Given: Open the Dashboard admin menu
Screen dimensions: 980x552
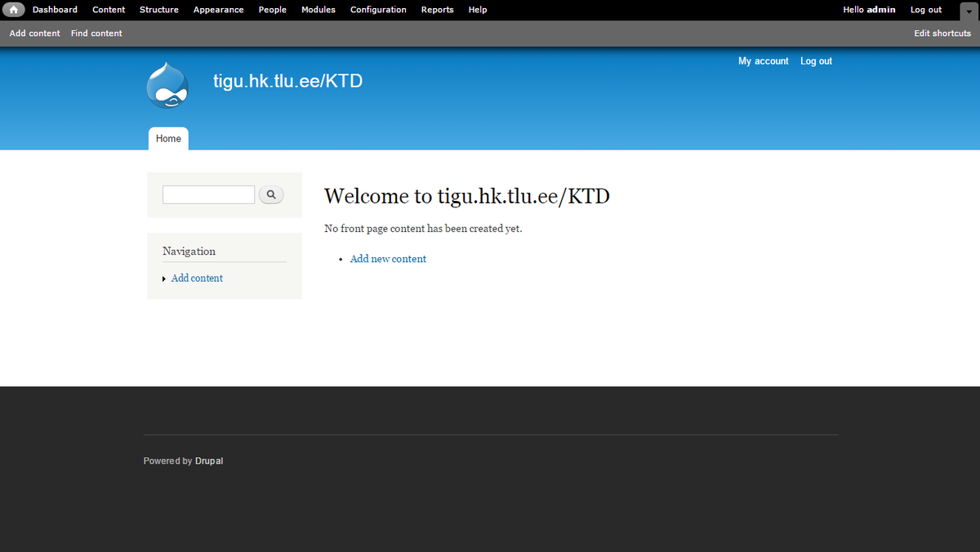Looking at the screenshot, I should point(55,9).
